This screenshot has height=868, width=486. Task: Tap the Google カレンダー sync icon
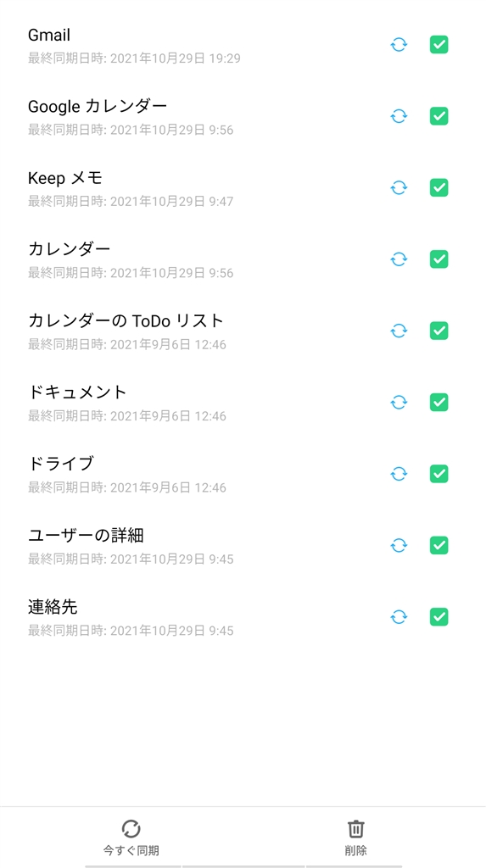tap(399, 116)
